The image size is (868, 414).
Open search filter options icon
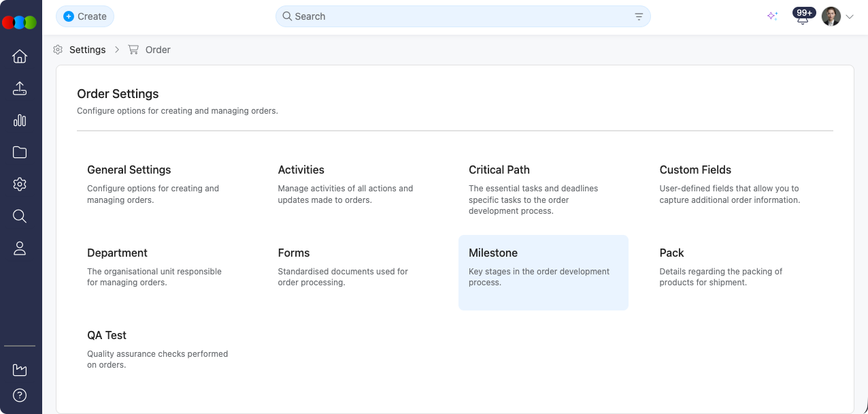639,16
